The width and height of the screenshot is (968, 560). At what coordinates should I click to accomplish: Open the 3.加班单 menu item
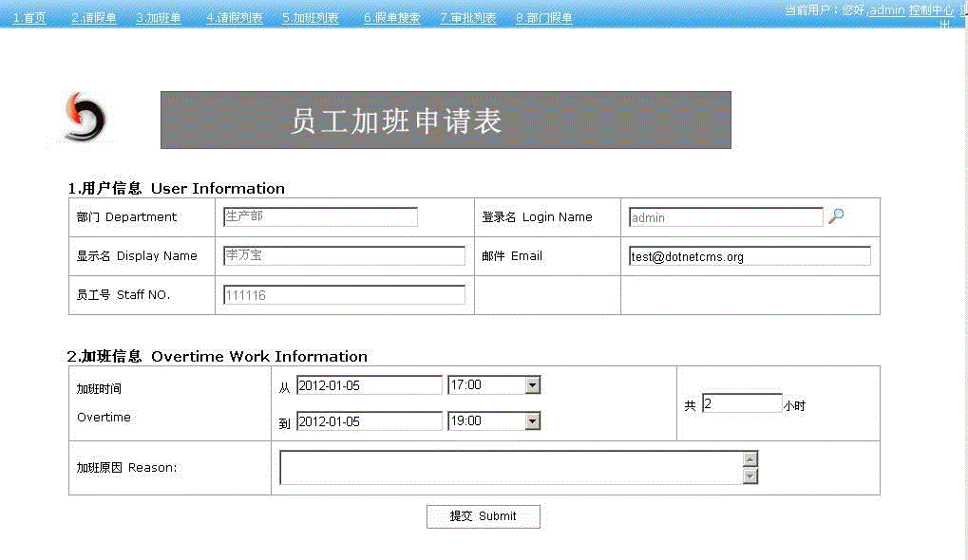pos(159,18)
